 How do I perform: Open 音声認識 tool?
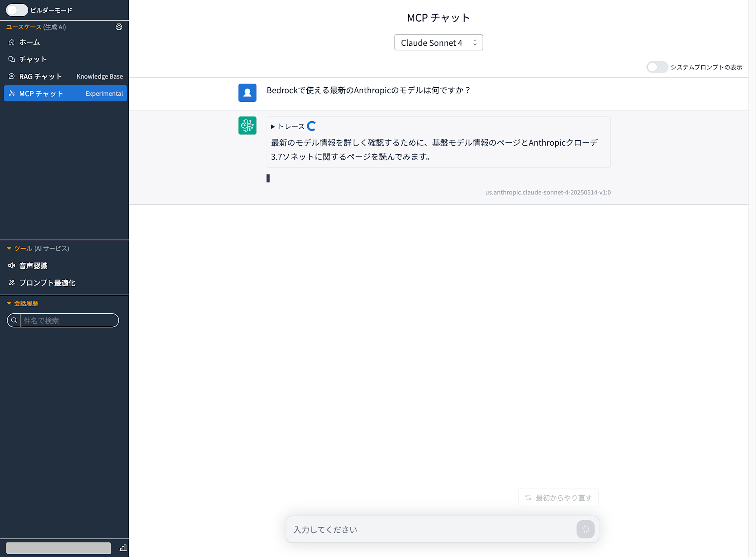(65, 266)
